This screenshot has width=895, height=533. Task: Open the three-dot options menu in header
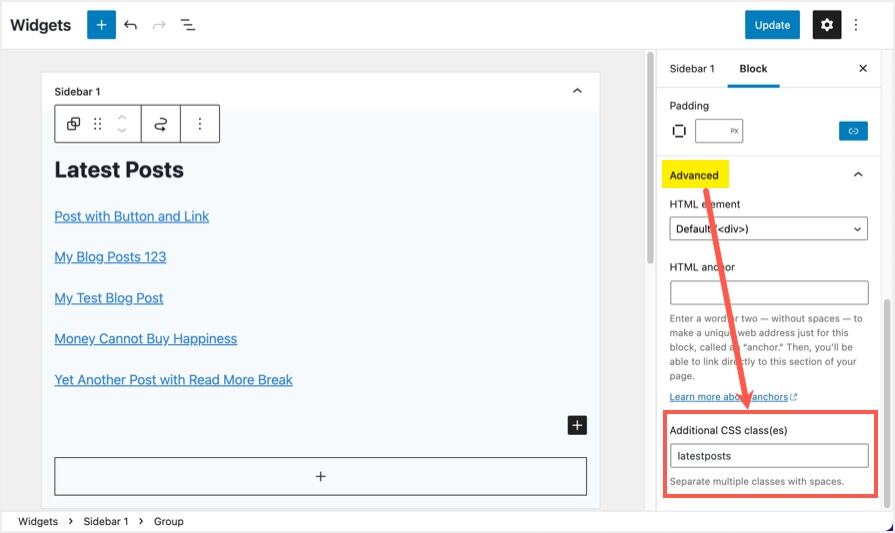(x=856, y=25)
